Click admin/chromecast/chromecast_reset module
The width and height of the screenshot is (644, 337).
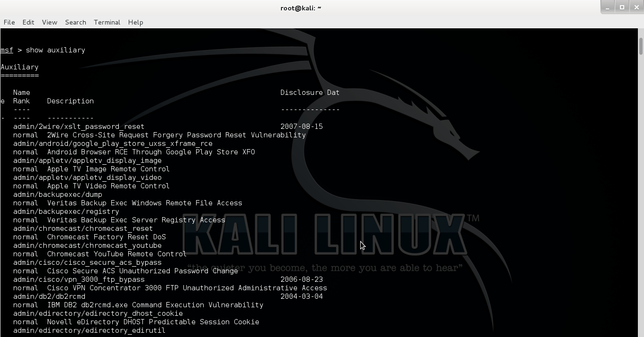[83, 228]
